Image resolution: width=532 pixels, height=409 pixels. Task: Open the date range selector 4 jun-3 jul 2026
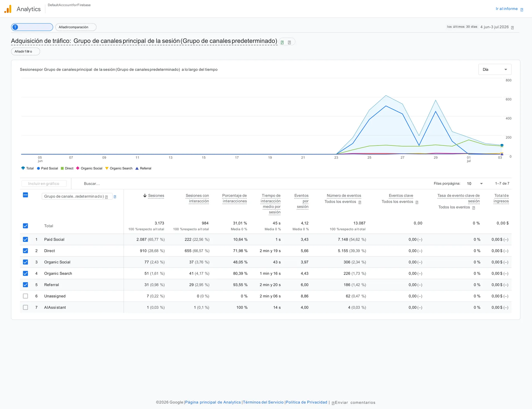(494, 27)
